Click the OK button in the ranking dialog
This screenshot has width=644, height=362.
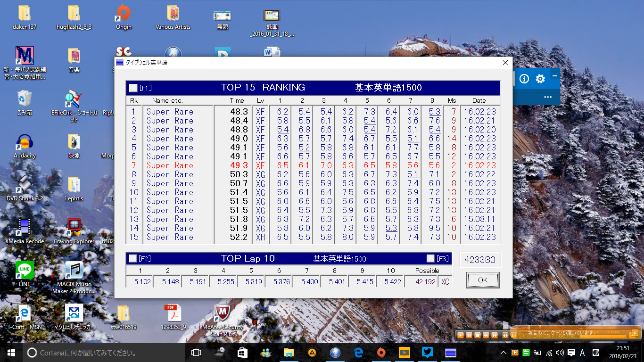pos(483,280)
